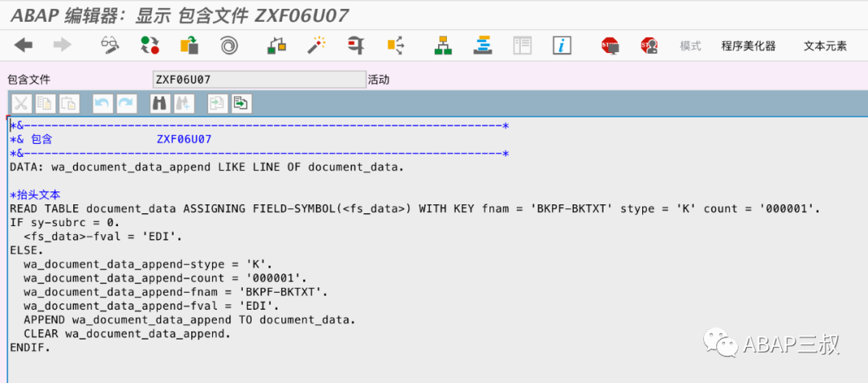The height and width of the screenshot is (383, 868).
Task: Open Other Object icon
Action: (x=189, y=45)
